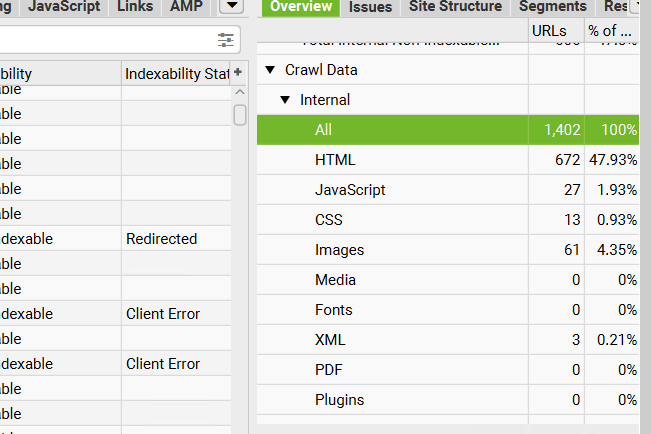The image size is (651, 434).
Task: Click the '61' Images count cell
Action: click(556, 250)
